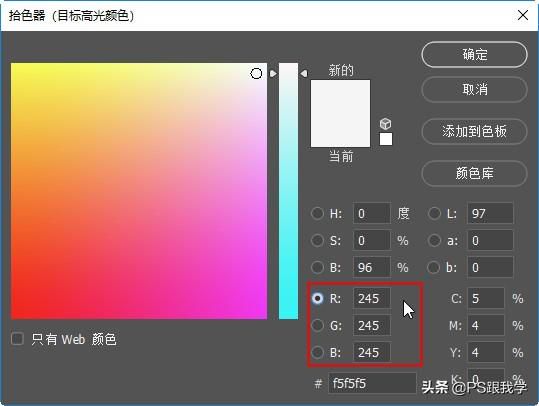Select the S saturation radio button

317,240
